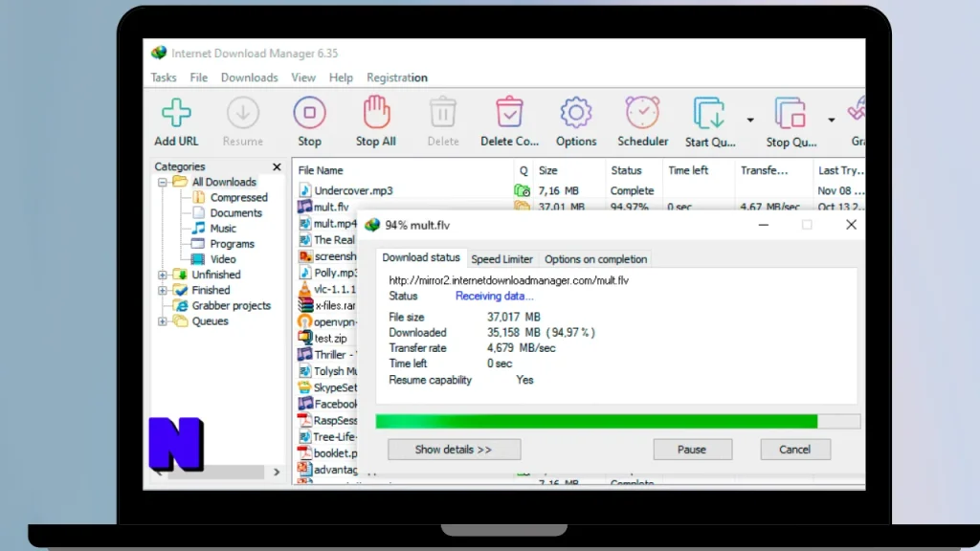Click the openvpn file icon
The width and height of the screenshot is (980, 551).
pyautogui.click(x=304, y=321)
